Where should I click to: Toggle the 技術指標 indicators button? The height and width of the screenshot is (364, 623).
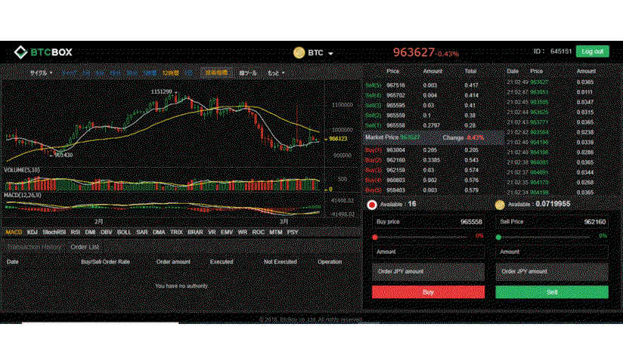216,72
